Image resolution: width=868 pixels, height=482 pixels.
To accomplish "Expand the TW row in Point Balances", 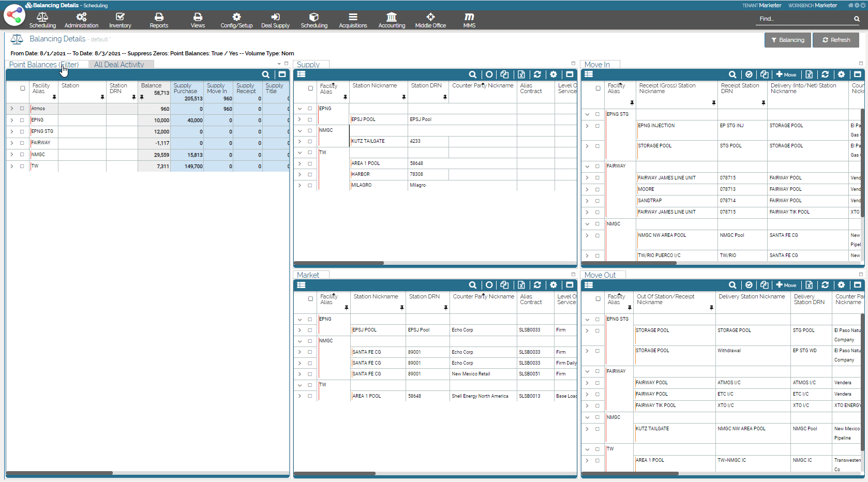I will tap(11, 166).
